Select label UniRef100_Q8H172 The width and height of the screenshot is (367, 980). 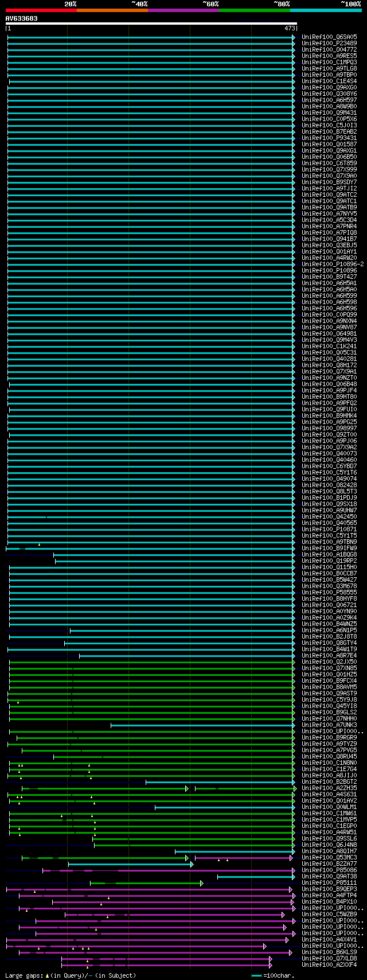pos(329,365)
